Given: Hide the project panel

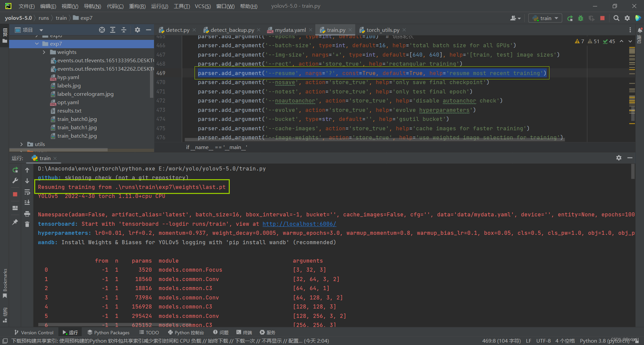Looking at the screenshot, I should 148,30.
